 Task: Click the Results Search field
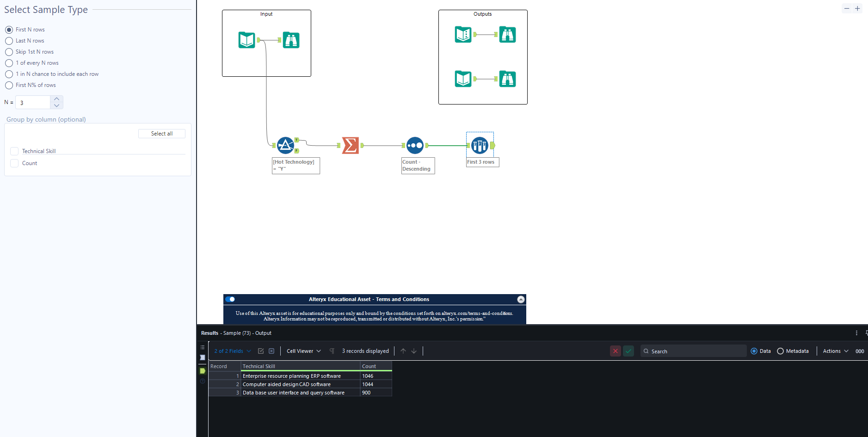(694, 351)
